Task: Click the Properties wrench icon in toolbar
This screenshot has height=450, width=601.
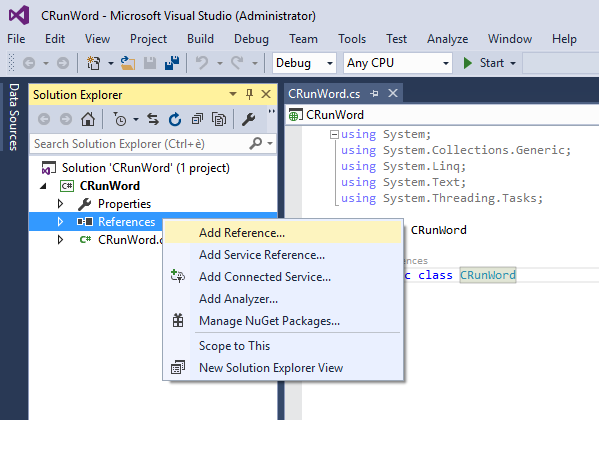Action: [x=248, y=120]
